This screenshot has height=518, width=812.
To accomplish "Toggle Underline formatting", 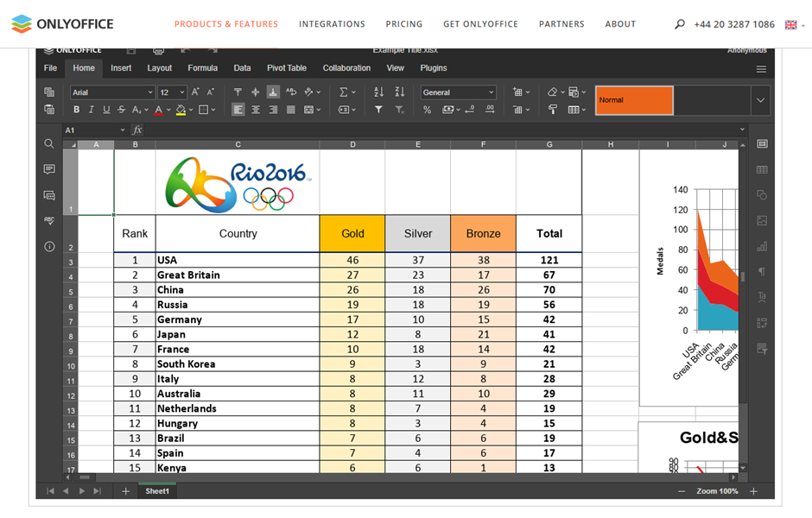I will click(x=106, y=109).
